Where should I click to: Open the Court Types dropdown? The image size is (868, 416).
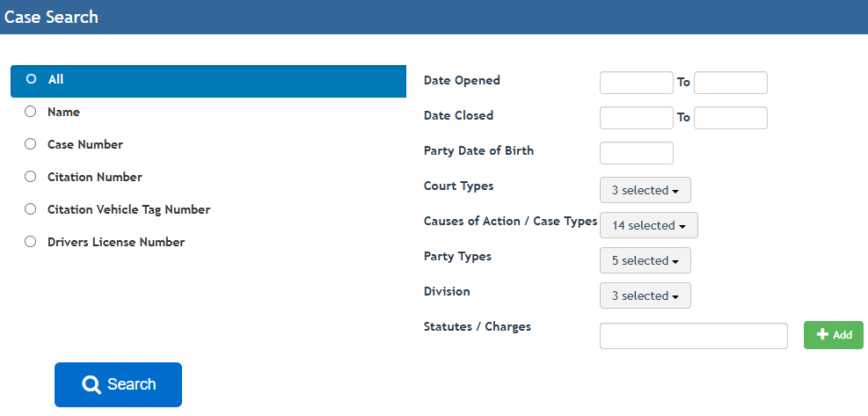(645, 191)
